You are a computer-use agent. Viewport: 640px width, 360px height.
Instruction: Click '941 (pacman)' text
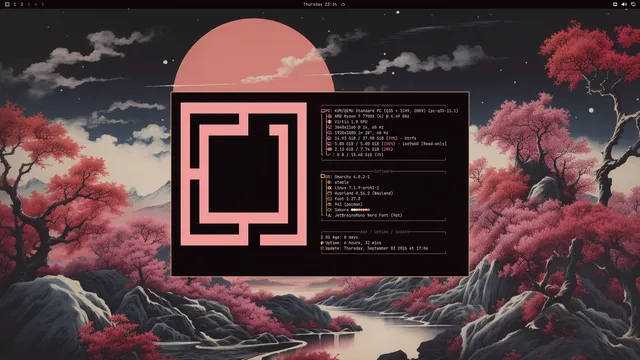click(349, 204)
